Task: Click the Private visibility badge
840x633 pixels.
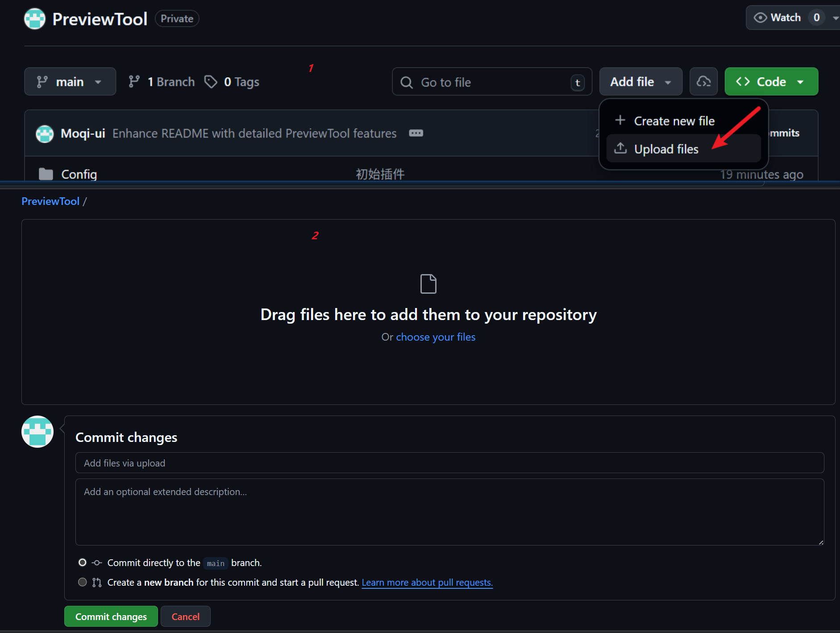Action: (177, 19)
